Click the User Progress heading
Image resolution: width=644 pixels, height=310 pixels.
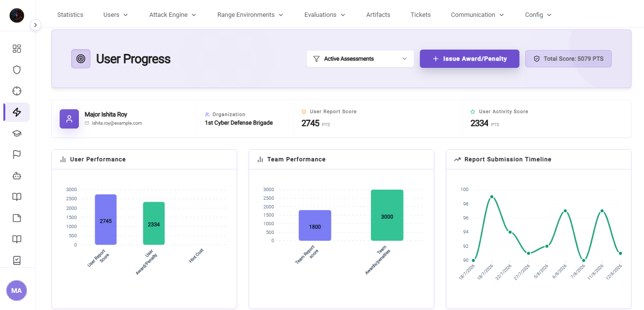pyautogui.click(x=133, y=59)
